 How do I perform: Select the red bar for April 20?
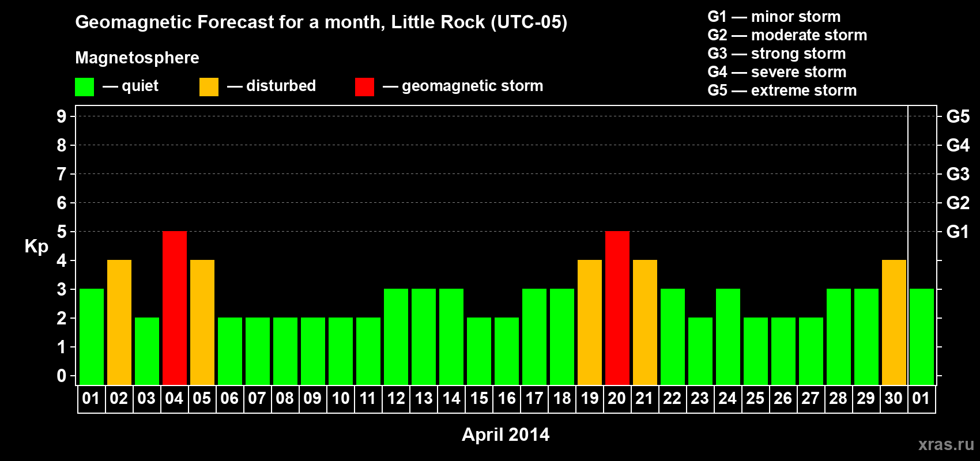coord(617,308)
